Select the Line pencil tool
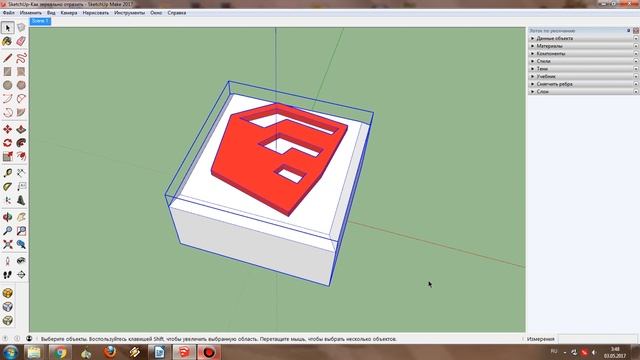The width and height of the screenshot is (640, 360). click(7, 58)
